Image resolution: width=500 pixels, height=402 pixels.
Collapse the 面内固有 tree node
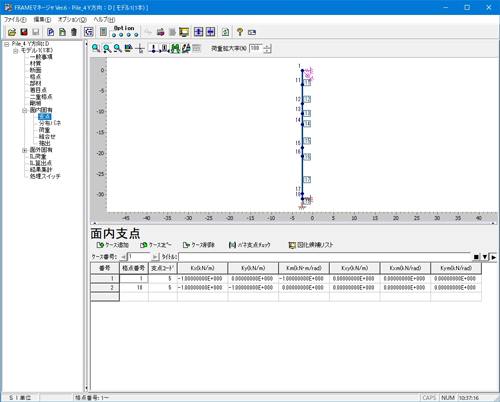24,110
